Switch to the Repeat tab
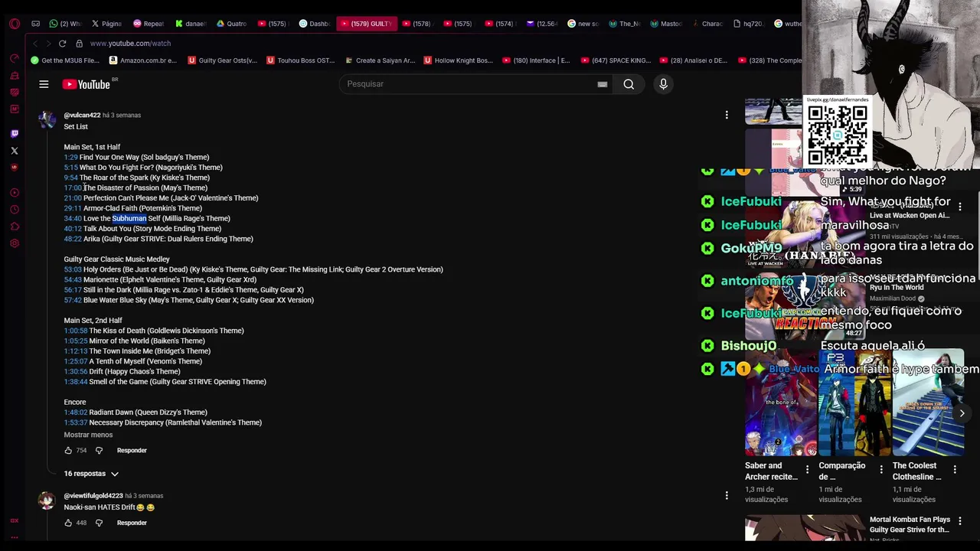The height and width of the screenshot is (551, 980). 148,24
